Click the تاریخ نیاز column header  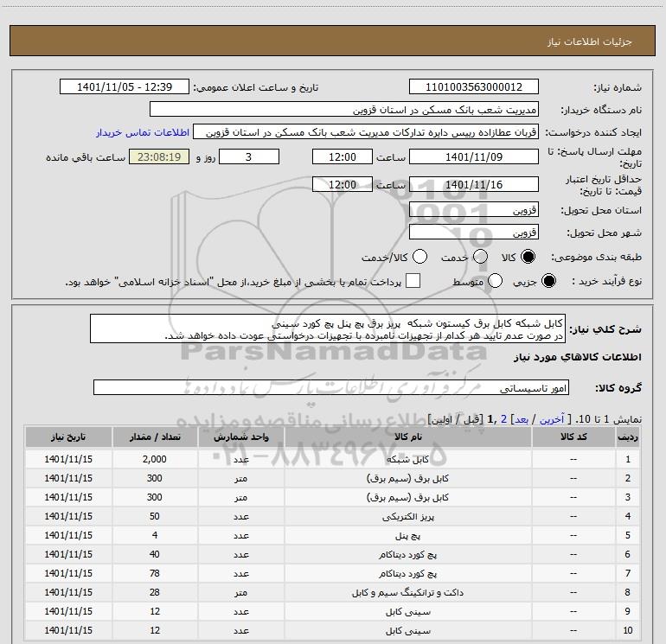pos(68,437)
